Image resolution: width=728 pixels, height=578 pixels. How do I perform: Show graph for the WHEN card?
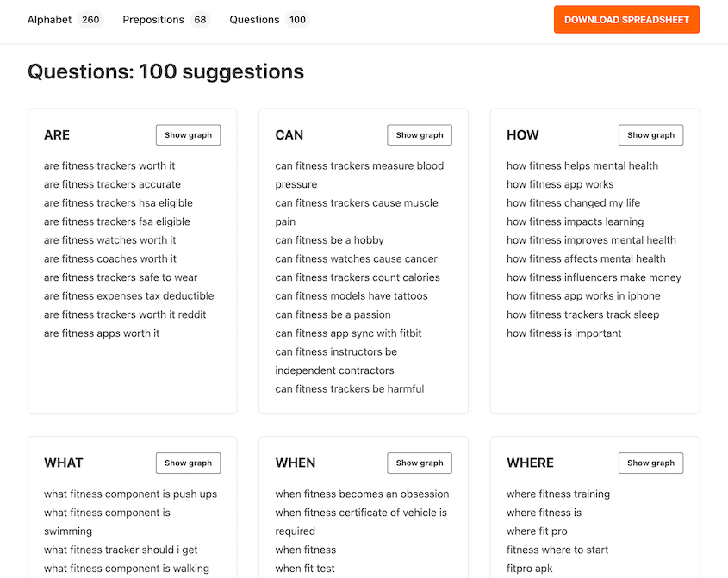tap(420, 463)
